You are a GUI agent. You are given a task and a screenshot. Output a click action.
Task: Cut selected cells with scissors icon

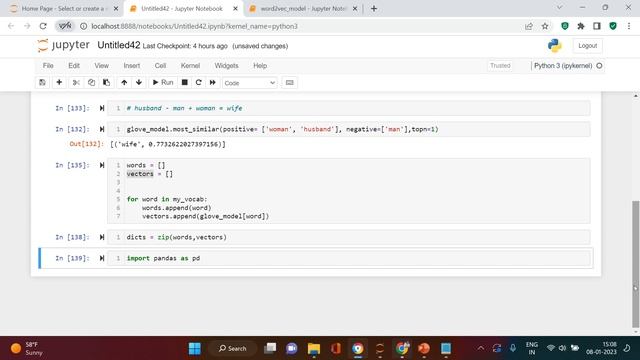[x=76, y=82]
